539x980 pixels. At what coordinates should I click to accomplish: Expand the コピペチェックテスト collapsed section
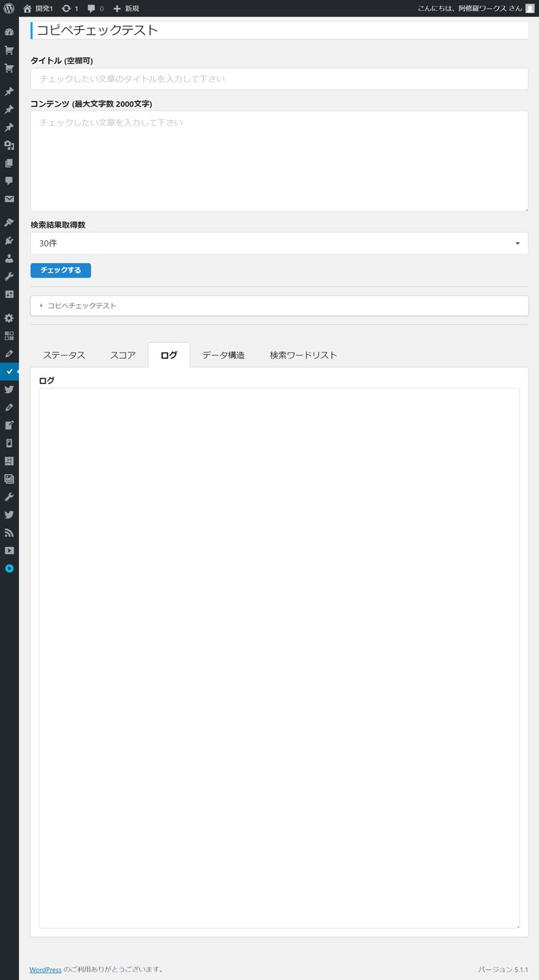click(x=279, y=305)
